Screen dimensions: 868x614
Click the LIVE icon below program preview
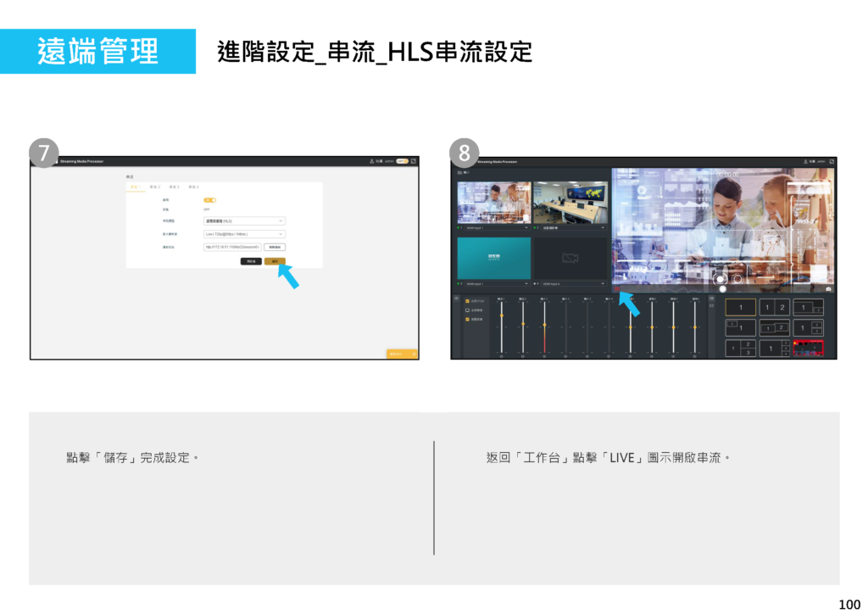(x=616, y=289)
